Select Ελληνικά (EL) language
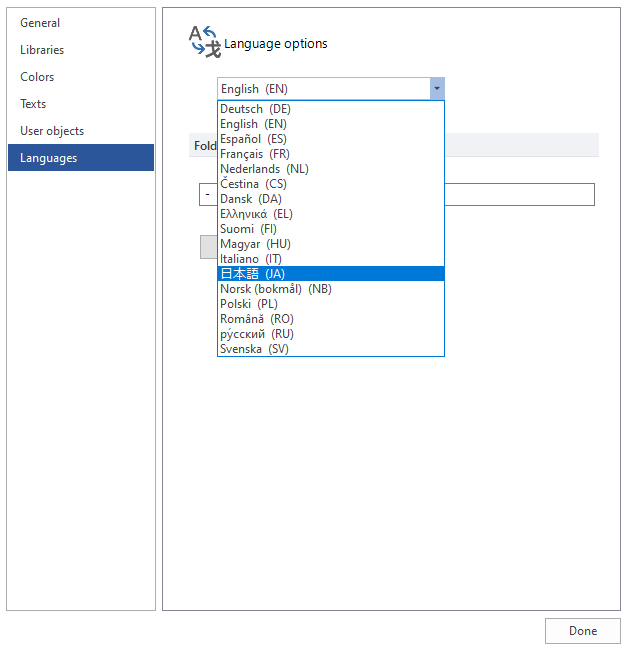 point(331,214)
